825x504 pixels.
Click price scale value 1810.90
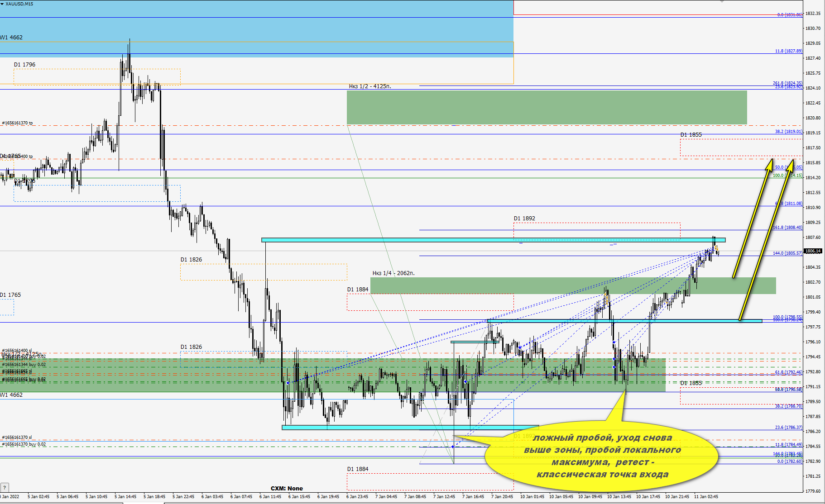click(813, 208)
